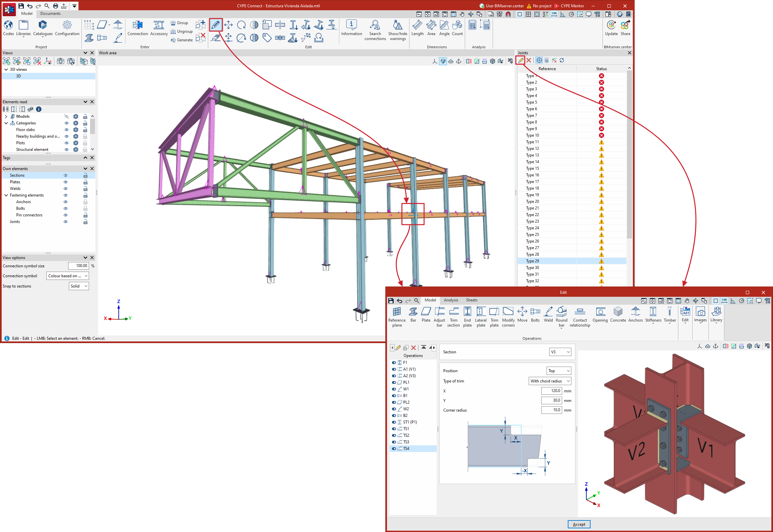The image size is (773, 532).
Task: Click the Ungroup button
Action: (x=182, y=32)
